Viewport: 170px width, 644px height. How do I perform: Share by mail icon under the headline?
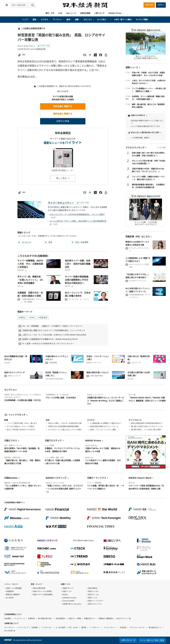point(85,55)
